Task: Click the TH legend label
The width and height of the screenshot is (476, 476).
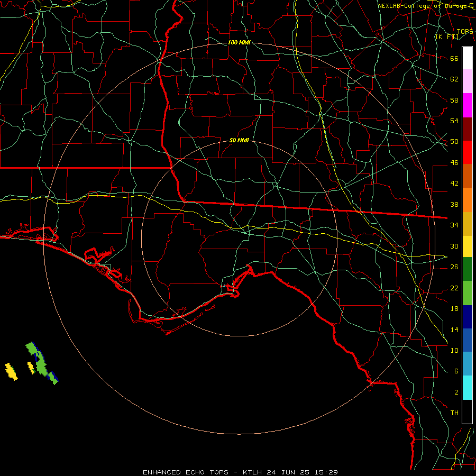Action: coord(454,413)
